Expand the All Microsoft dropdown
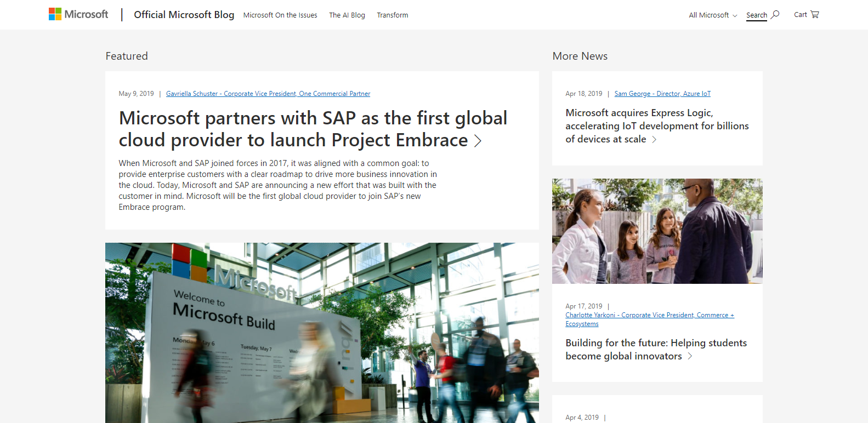Screen dimensions: 868x423 [x=713, y=15]
